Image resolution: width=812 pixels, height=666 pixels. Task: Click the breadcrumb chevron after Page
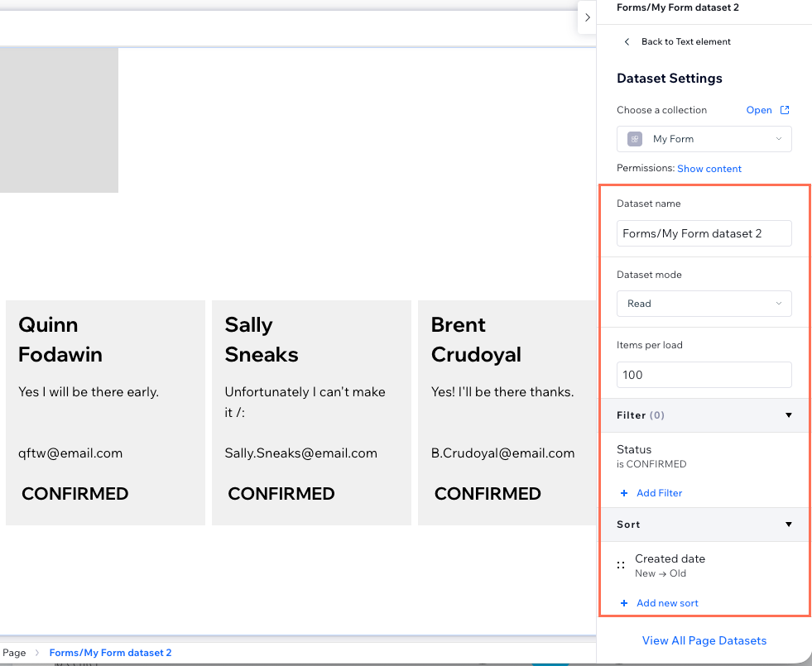click(36, 653)
